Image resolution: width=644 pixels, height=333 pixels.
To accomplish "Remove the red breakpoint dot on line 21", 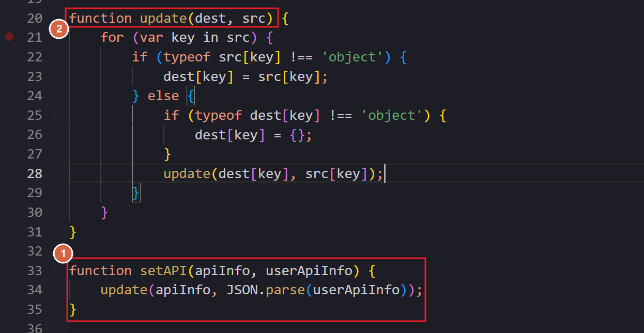I will coord(9,37).
